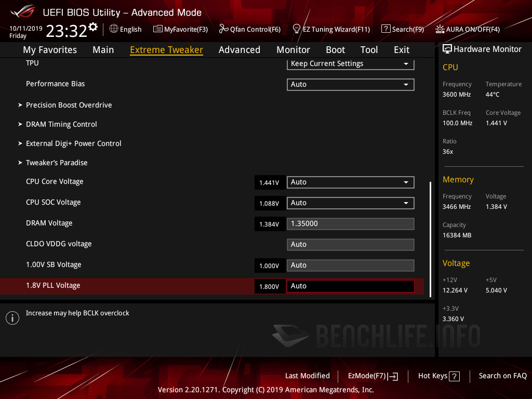The image size is (532, 399).
Task: Click the time settings gear icon
Action: 93,27
